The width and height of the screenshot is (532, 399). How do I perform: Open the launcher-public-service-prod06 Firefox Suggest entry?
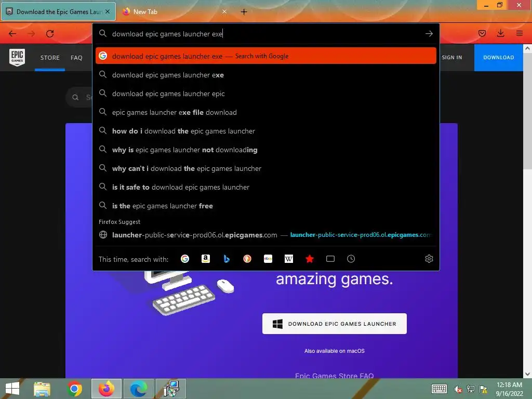265,235
